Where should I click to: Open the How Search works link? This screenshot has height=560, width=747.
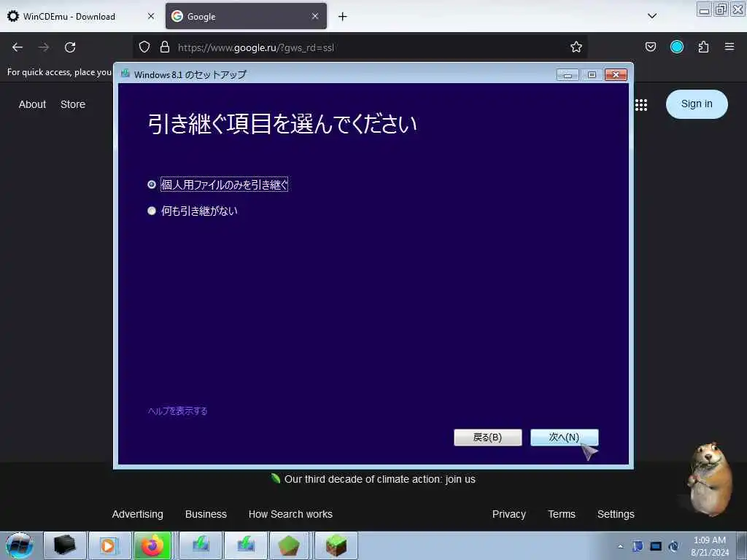coord(290,514)
